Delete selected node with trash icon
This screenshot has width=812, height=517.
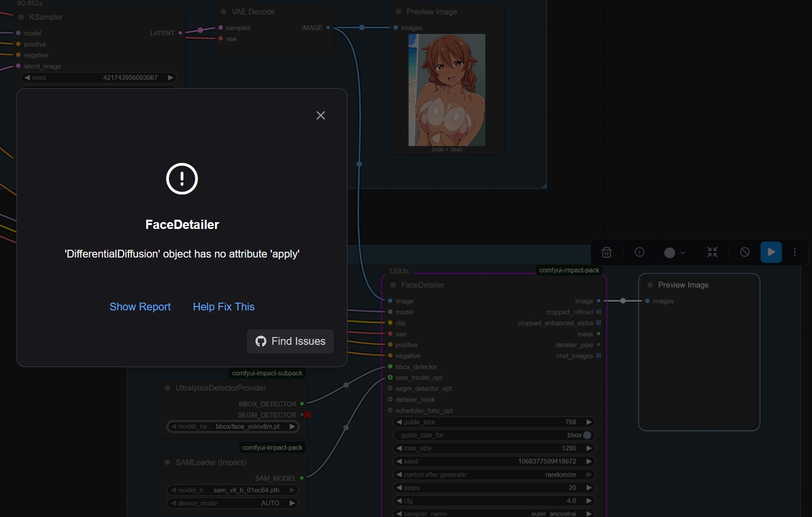coord(606,252)
